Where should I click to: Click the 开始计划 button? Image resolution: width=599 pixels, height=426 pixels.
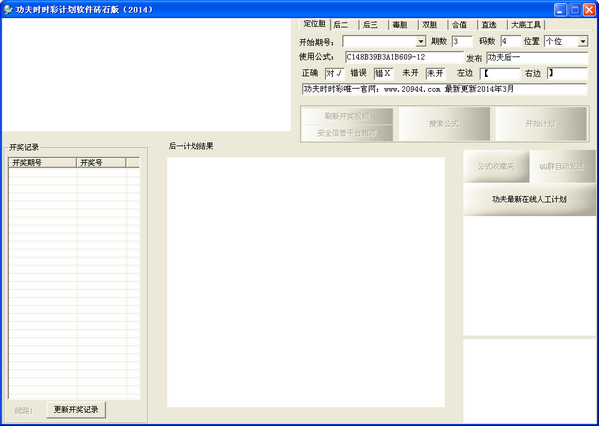(541, 124)
